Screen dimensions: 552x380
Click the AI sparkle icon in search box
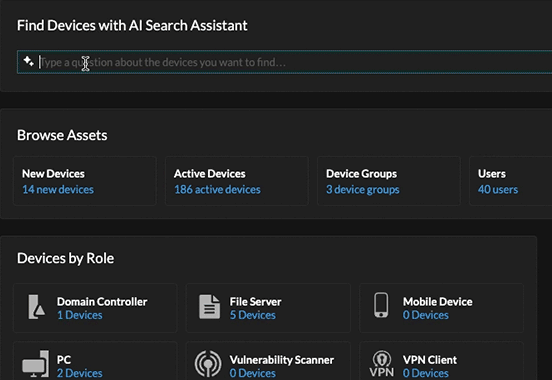(x=29, y=62)
